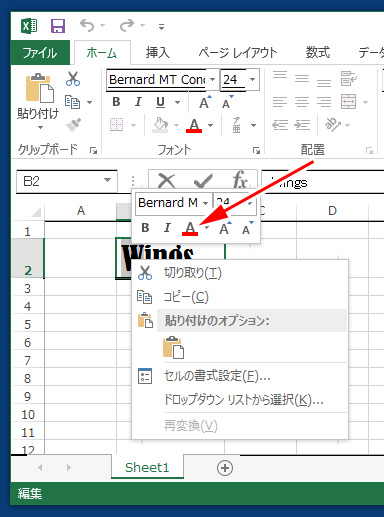
Task: Click the phonetic guide (ふりがな) icon
Action: pyautogui.click(x=236, y=125)
